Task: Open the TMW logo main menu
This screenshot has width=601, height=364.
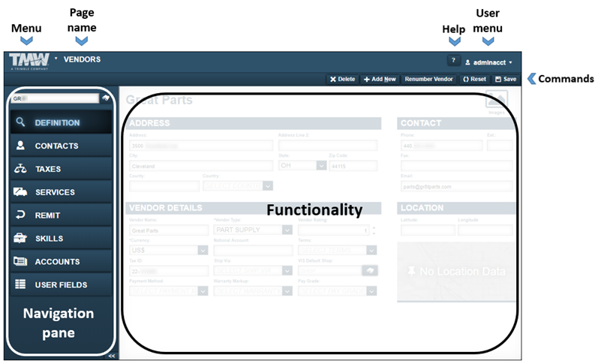Action: 29,61
